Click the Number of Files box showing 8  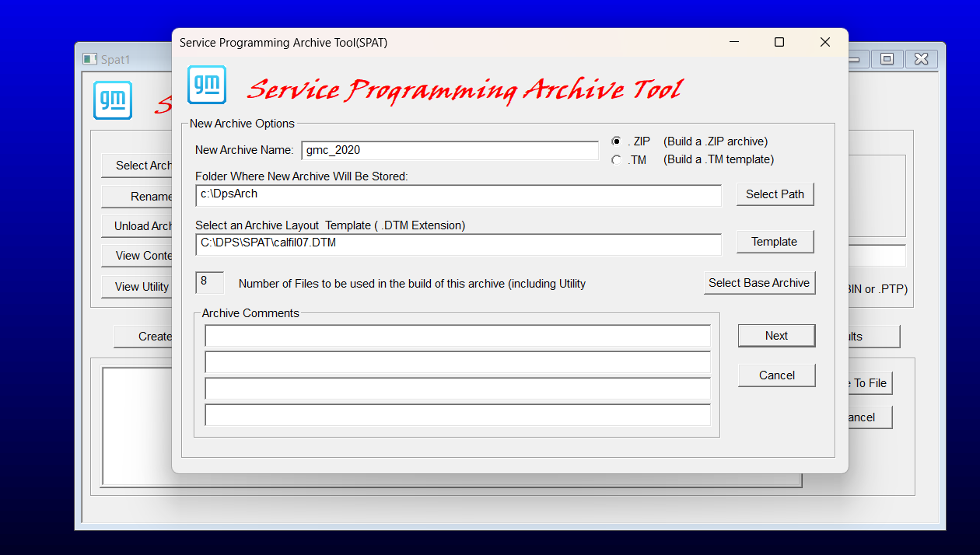click(210, 282)
